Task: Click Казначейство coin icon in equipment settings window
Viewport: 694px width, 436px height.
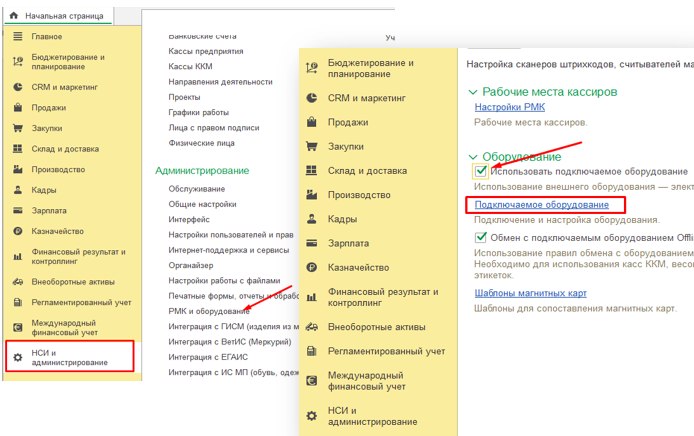Action: [312, 267]
